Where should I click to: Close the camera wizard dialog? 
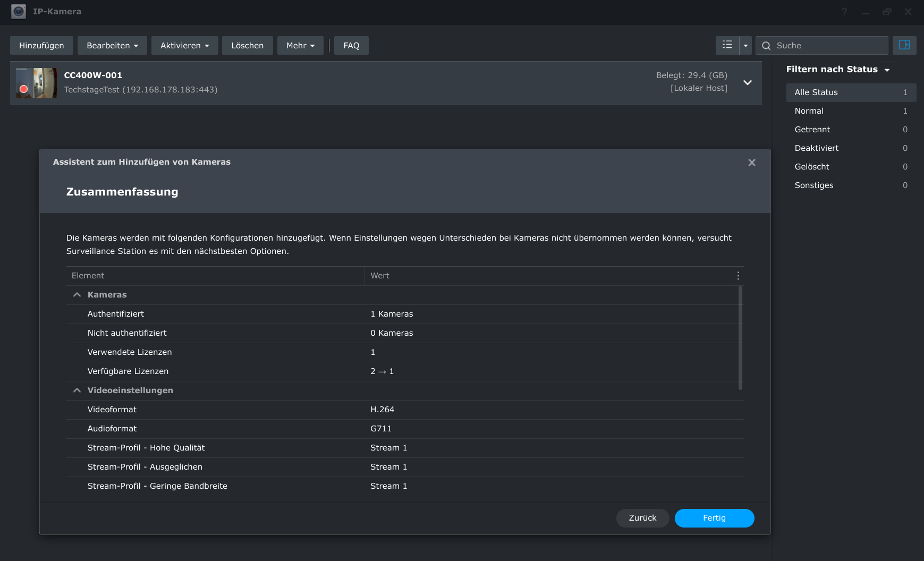pyautogui.click(x=751, y=163)
